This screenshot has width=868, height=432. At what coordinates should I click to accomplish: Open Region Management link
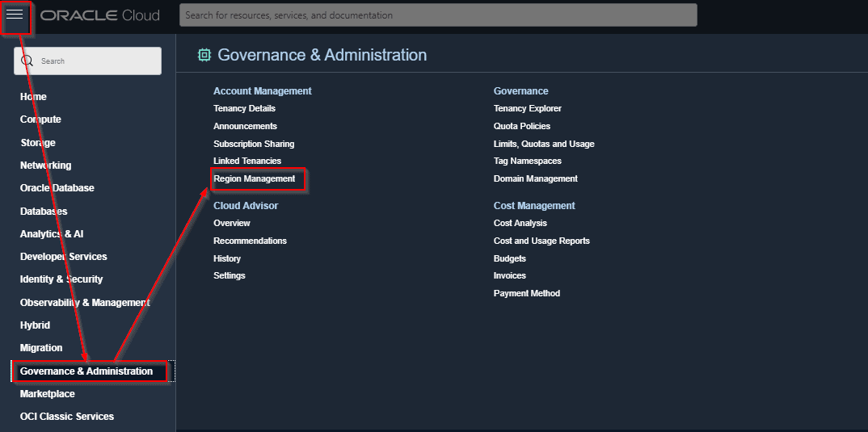[x=255, y=178]
